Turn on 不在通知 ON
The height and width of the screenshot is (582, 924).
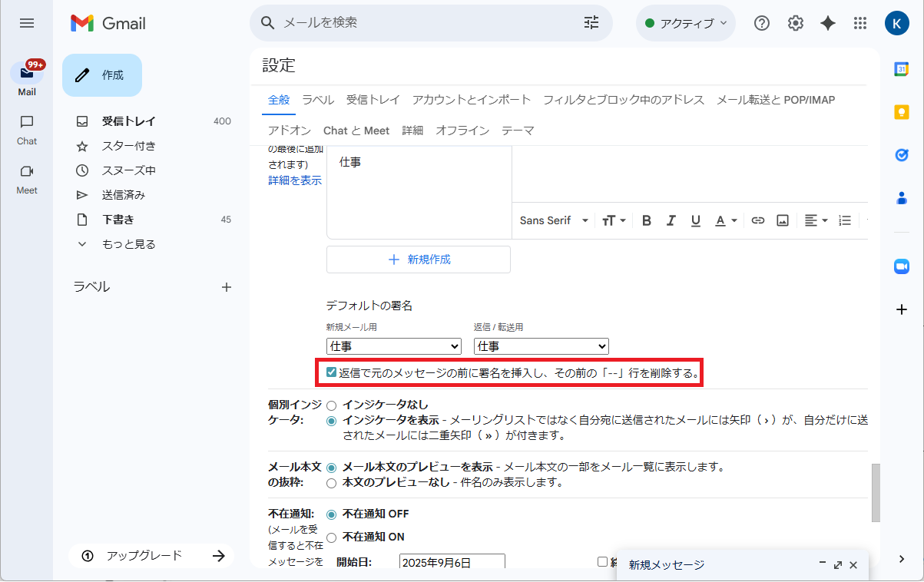coord(331,537)
